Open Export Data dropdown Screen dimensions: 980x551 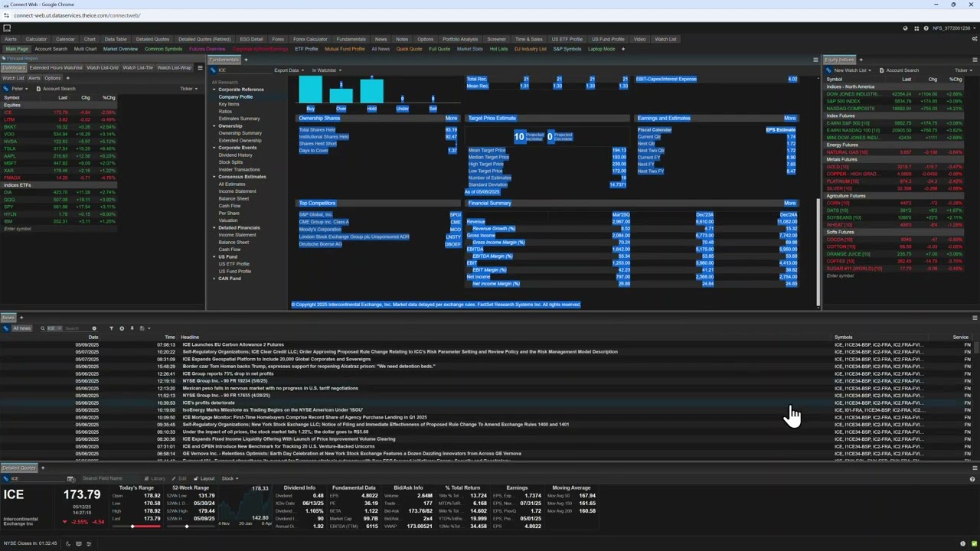(289, 70)
